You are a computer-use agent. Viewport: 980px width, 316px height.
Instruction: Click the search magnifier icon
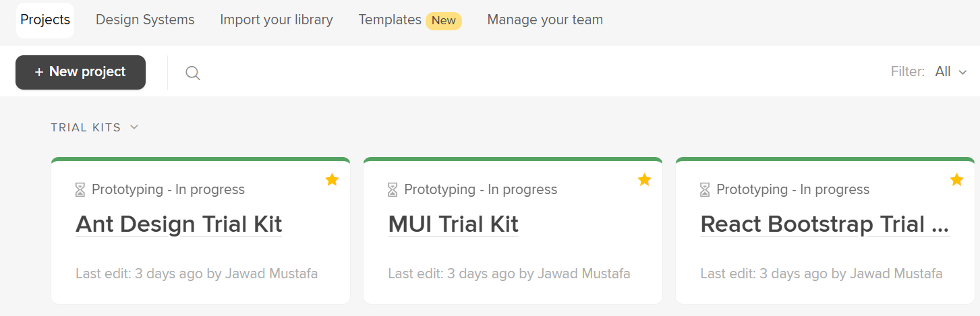point(193,73)
